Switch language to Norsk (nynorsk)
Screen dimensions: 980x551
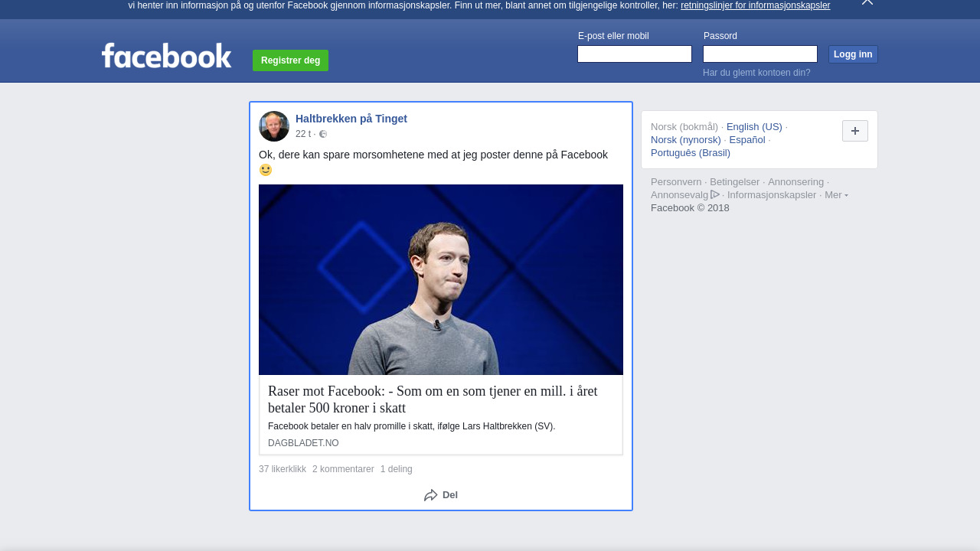(686, 140)
